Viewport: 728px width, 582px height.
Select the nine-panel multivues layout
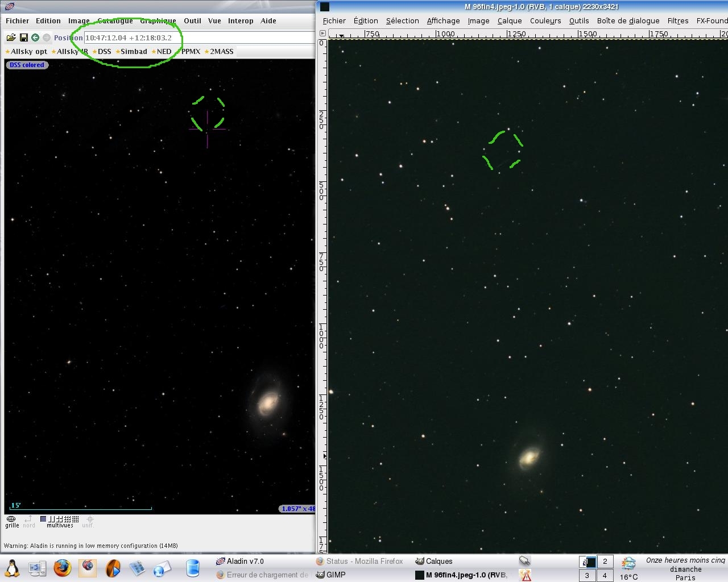point(67,519)
